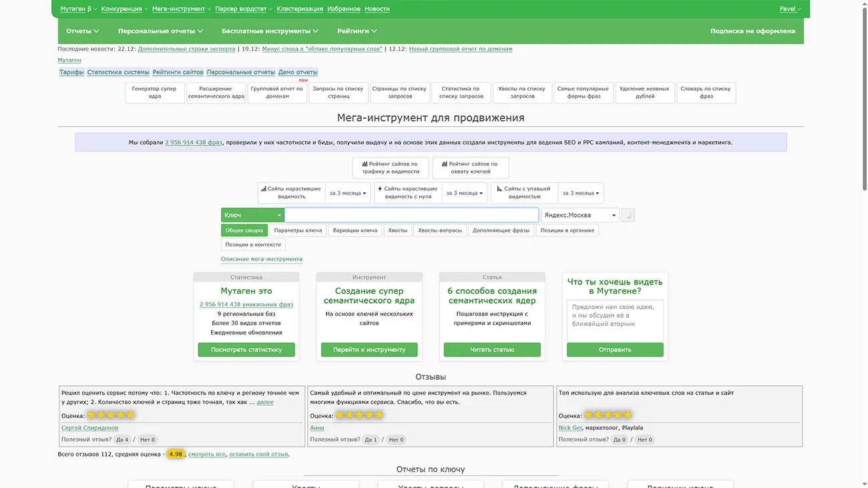868x488 pixels.
Task: Expand the review via the 'далее' link
Action: [x=265, y=403]
